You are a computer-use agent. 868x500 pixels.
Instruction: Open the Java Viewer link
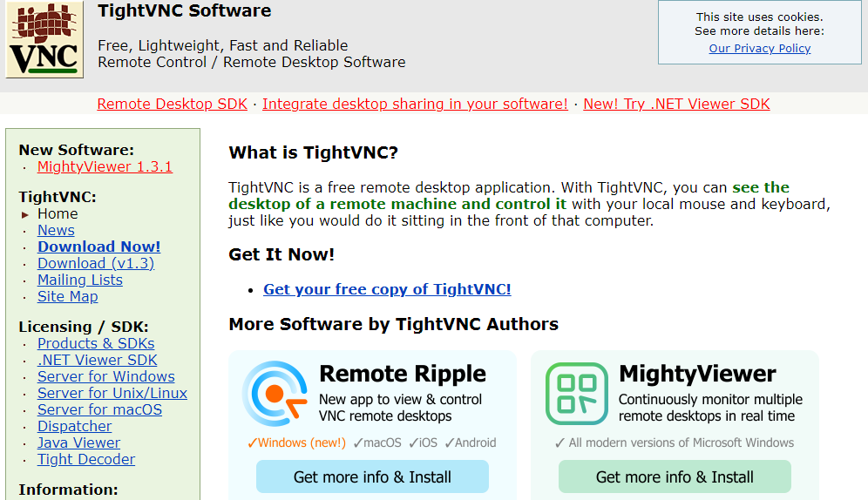click(x=78, y=443)
